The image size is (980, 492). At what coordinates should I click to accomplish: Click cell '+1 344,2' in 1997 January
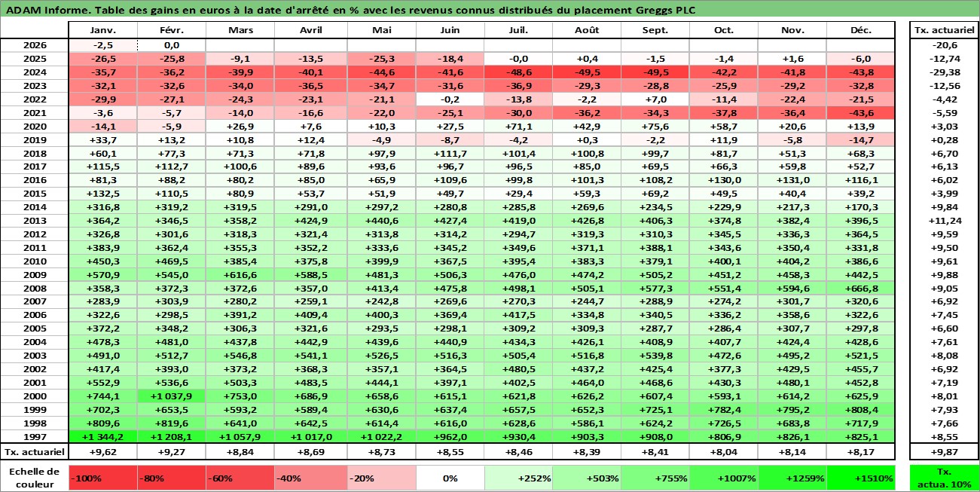pyautogui.click(x=102, y=437)
